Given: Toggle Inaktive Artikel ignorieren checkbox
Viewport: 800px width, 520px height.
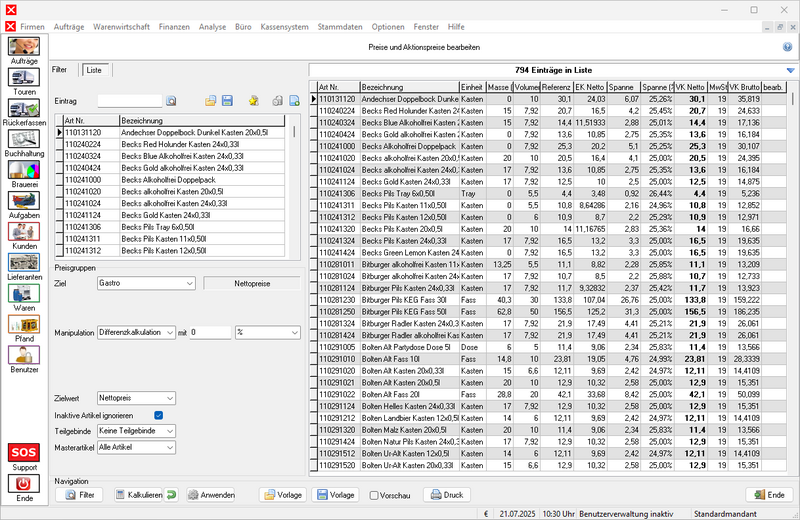Looking at the screenshot, I should (x=158, y=415).
